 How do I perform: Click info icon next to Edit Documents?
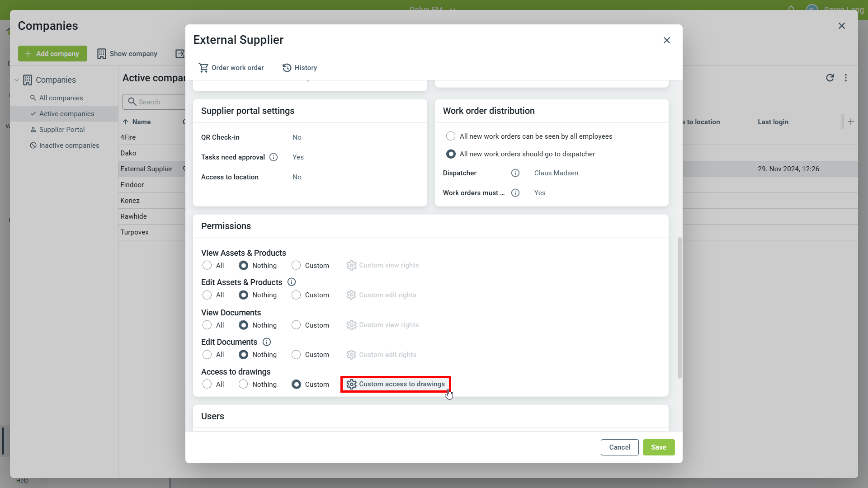267,342
